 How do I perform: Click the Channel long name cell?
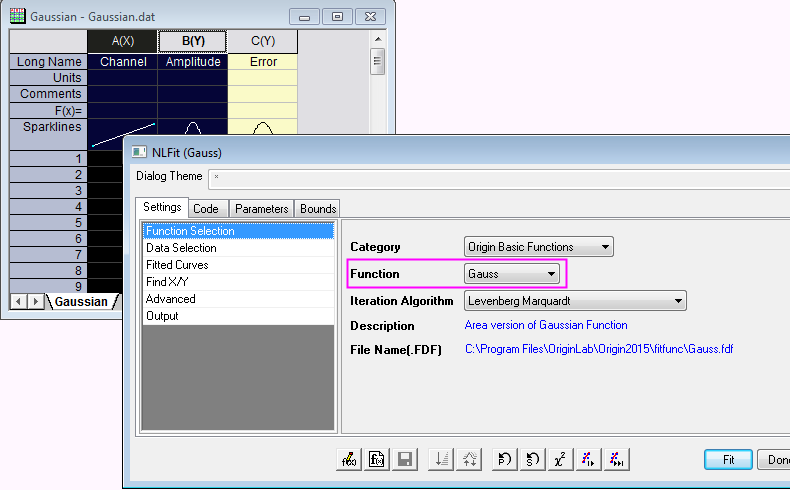point(123,61)
